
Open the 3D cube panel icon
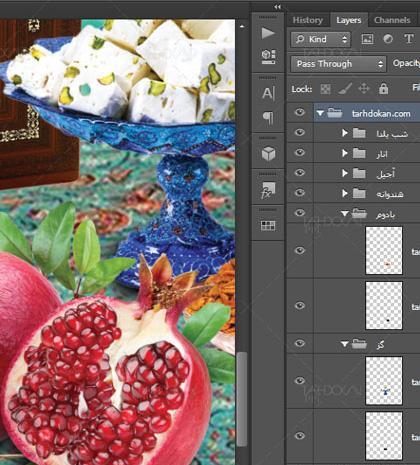tap(268, 153)
